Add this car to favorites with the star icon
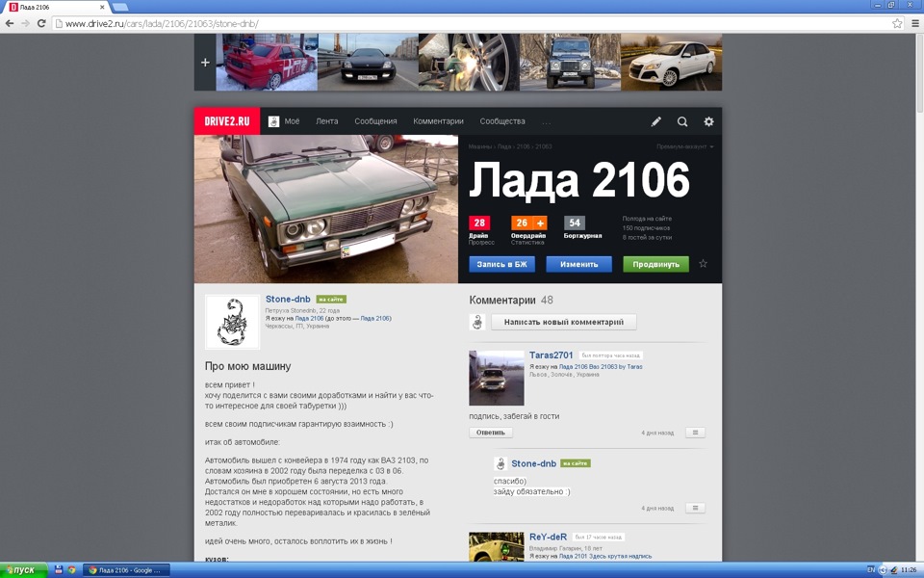 tap(703, 264)
